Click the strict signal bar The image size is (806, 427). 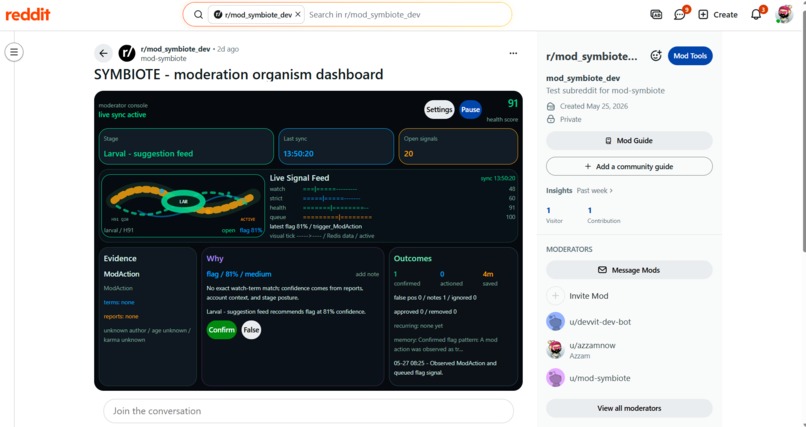pyautogui.click(x=332, y=198)
